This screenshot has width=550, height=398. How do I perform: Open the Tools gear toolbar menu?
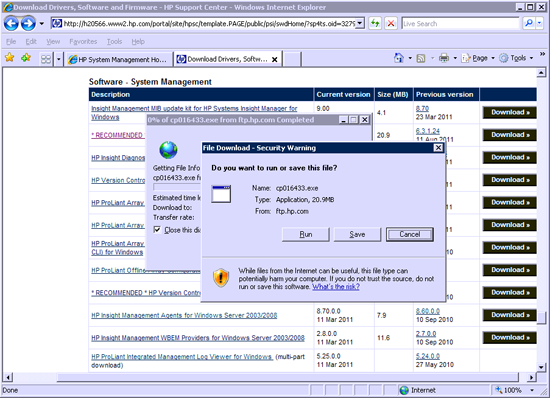[516, 58]
